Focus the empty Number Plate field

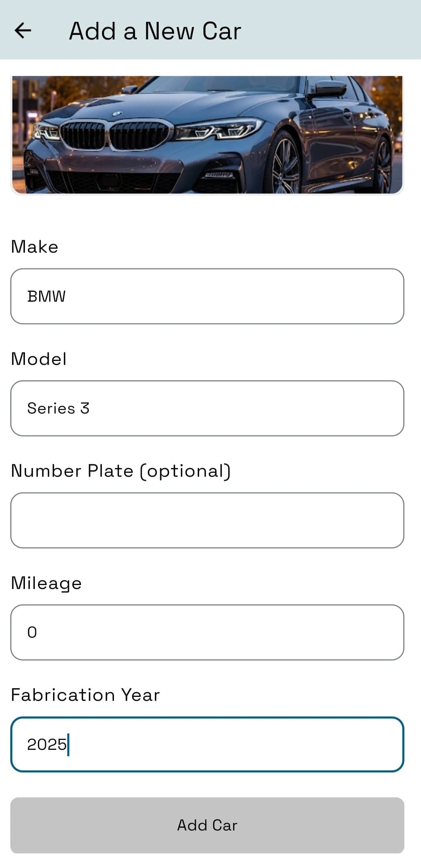pyautogui.click(x=207, y=520)
